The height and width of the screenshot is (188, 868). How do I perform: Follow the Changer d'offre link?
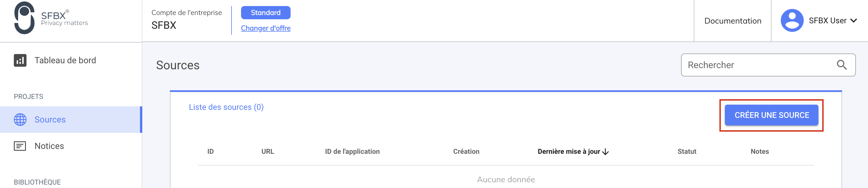(266, 28)
